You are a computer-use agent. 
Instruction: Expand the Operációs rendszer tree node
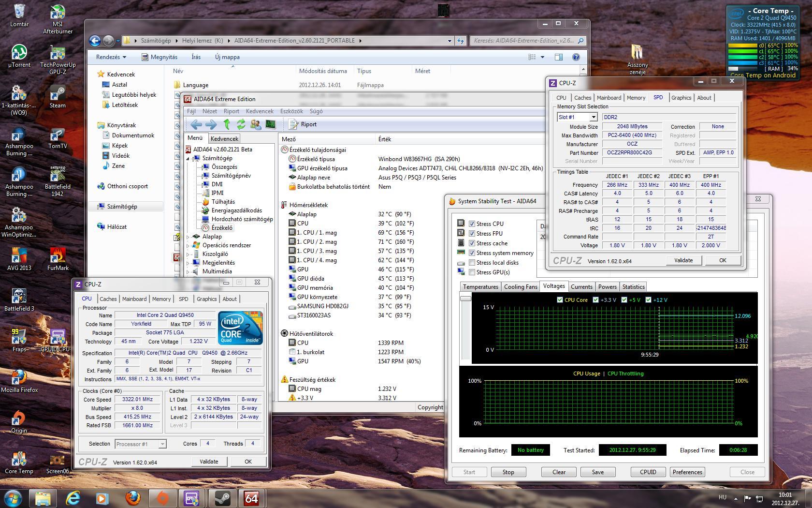click(x=188, y=245)
